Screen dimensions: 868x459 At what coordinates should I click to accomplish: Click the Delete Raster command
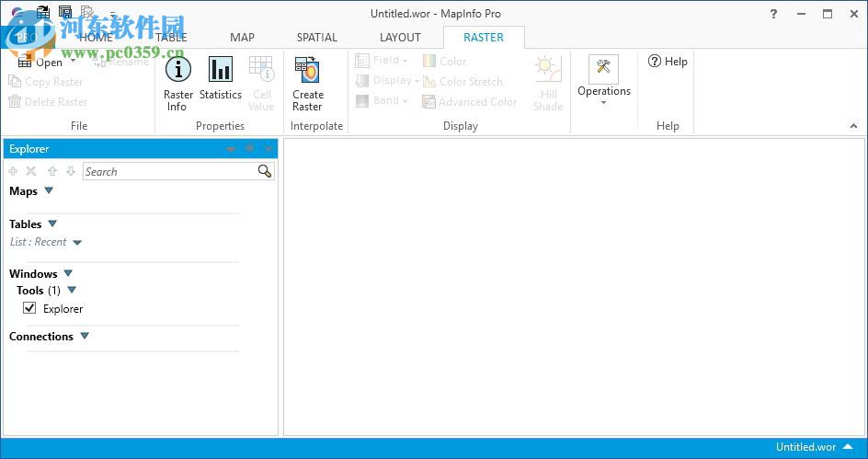(48, 102)
